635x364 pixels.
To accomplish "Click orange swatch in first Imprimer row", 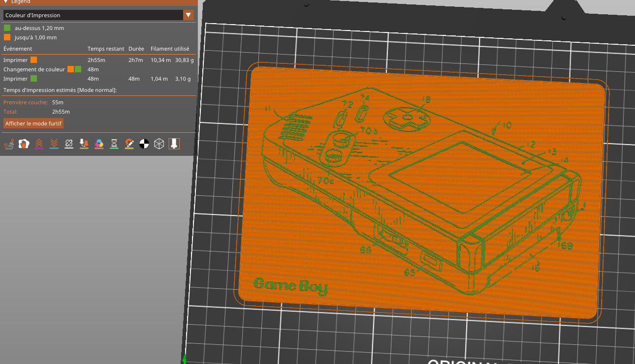I will coord(33,60).
